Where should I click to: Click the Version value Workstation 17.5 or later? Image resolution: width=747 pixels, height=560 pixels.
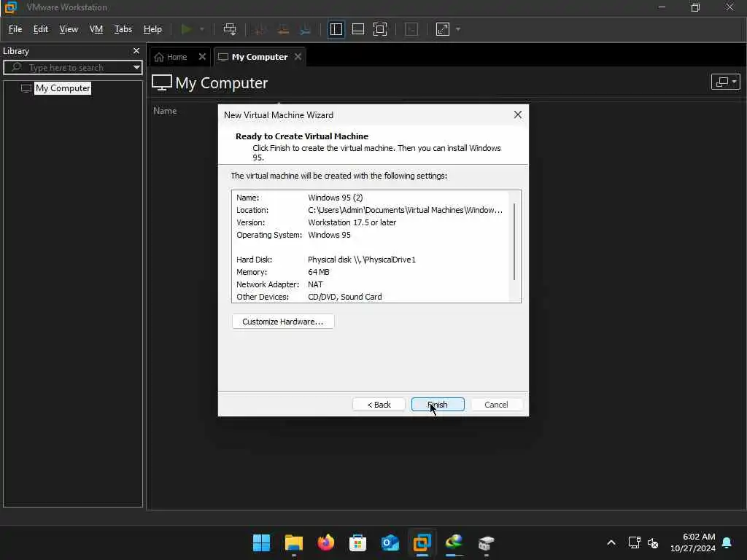pos(352,222)
